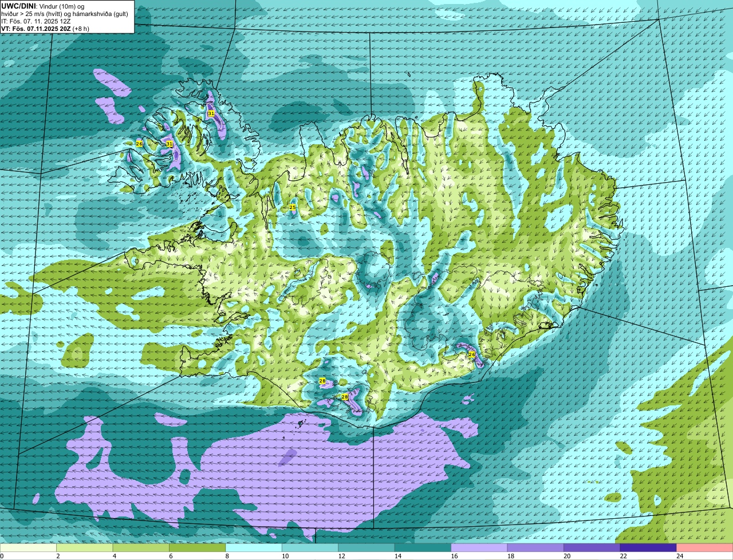Click the 18–20 m/s purple scale swatch
Viewport: 733px width, 560px height.
[x=535, y=548]
